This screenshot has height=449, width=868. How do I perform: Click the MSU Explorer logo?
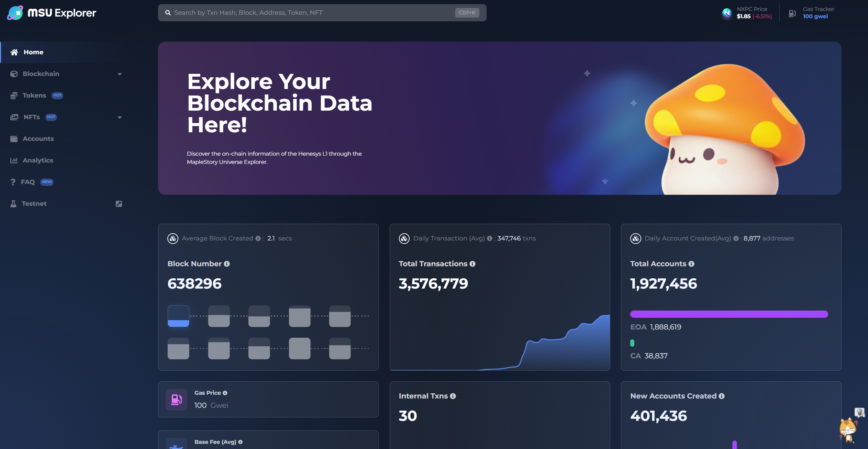tap(52, 13)
